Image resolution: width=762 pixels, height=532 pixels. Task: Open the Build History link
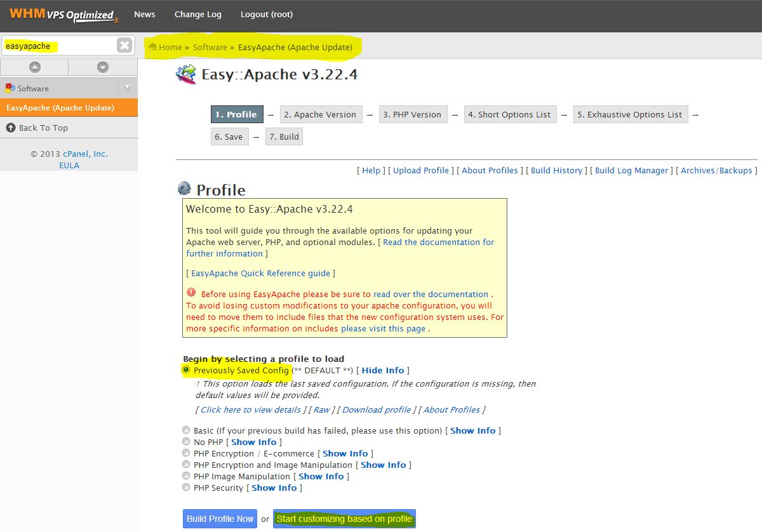(x=557, y=170)
